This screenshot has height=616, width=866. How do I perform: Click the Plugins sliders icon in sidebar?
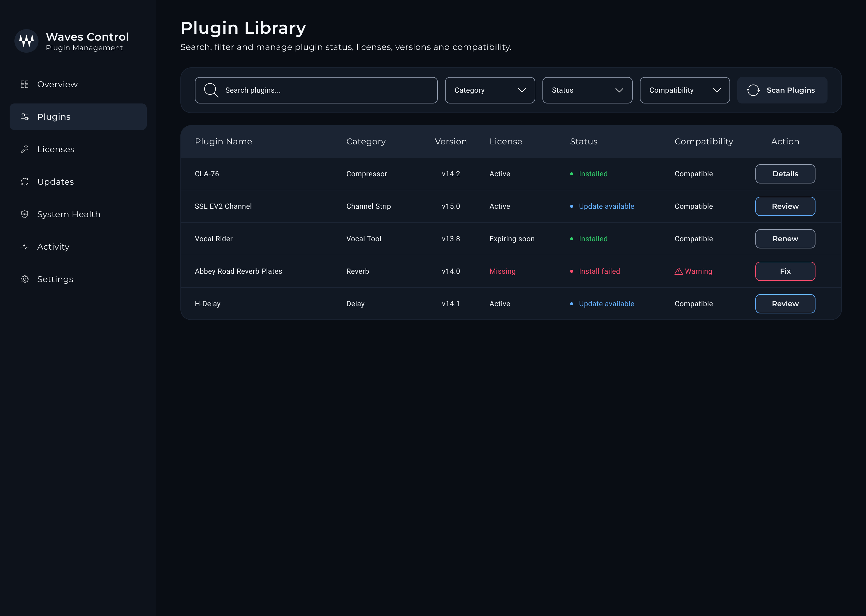click(x=25, y=117)
